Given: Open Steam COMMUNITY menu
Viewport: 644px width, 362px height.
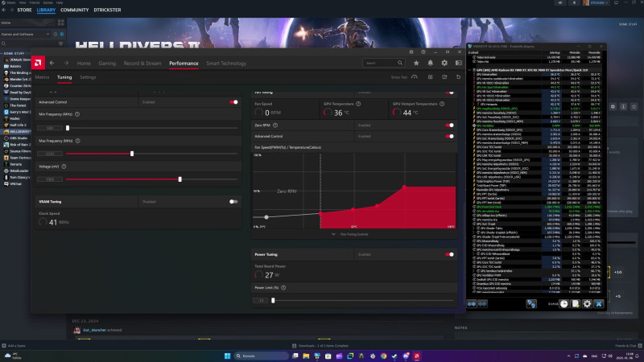Looking at the screenshot, I should pos(74,10).
